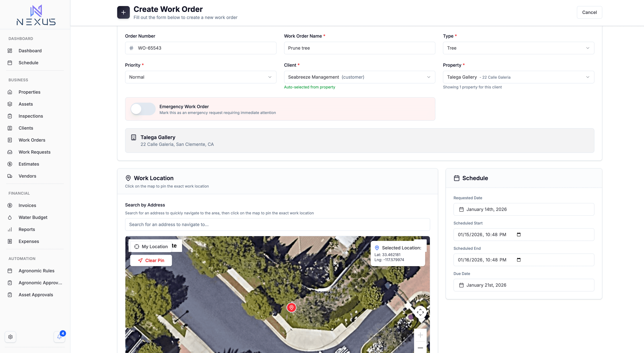644x353 pixels.
Task: Open the Dashboard from the sidebar
Action: coord(30,51)
